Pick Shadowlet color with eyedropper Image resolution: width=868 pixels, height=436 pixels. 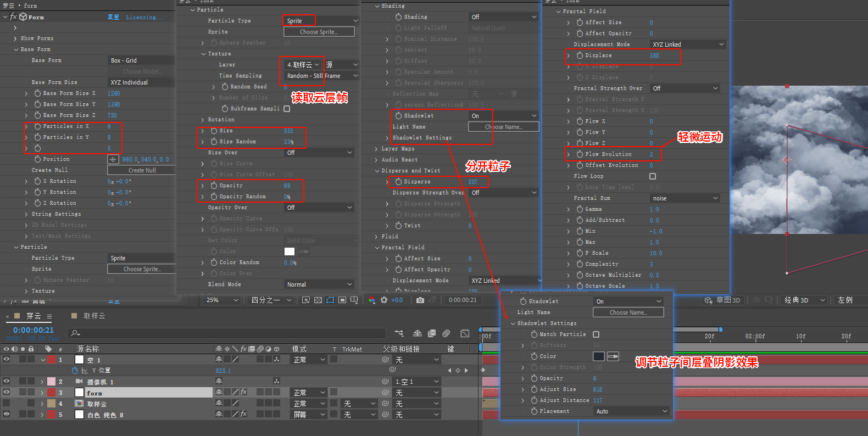tap(613, 356)
